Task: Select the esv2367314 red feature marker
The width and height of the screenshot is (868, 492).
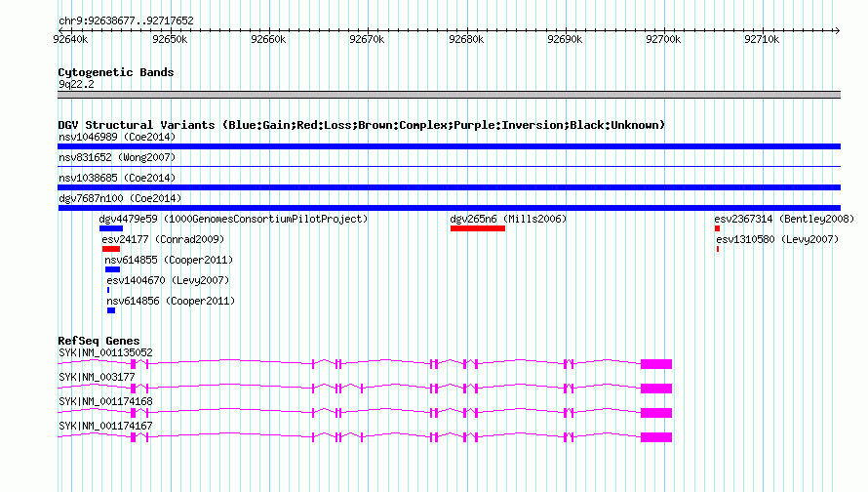Action: point(718,228)
